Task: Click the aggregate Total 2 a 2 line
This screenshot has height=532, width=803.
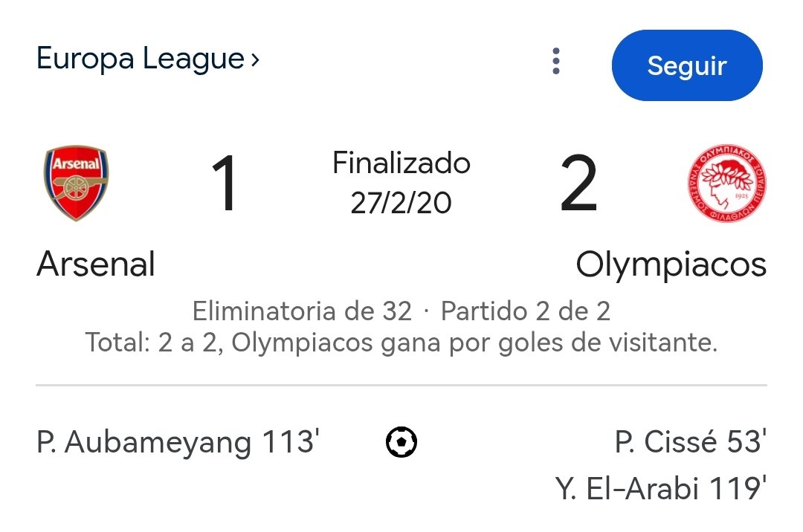Action: (401, 343)
